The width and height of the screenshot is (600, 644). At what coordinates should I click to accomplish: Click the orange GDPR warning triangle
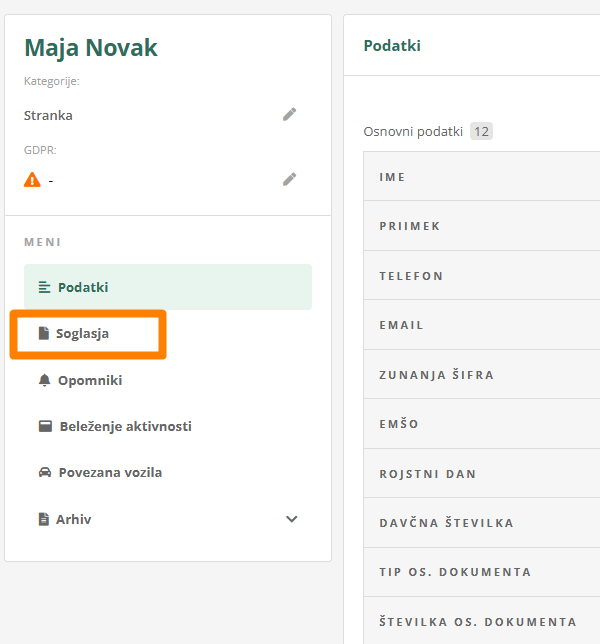coord(33,180)
